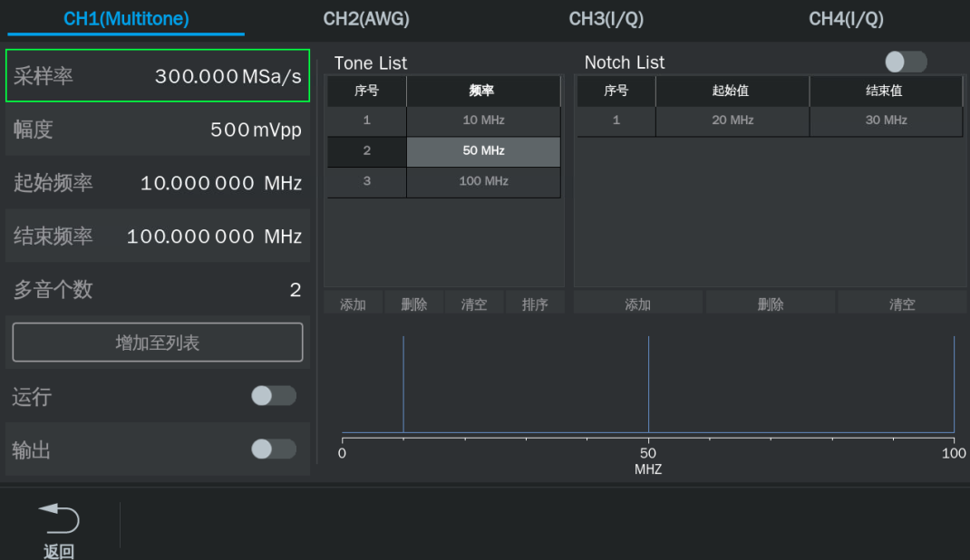Select the amplitude 500 mVpp field

[x=158, y=130]
